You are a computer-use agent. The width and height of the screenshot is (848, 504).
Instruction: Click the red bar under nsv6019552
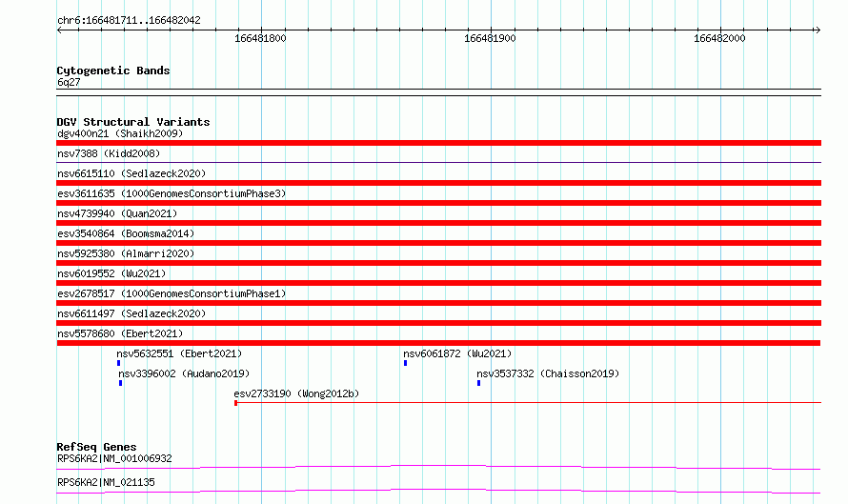[x=438, y=283]
